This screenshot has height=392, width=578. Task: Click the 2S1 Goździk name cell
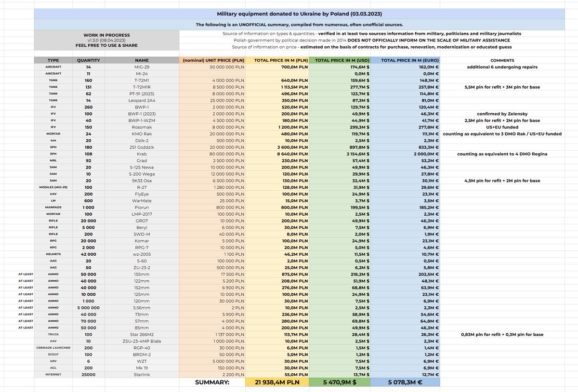tap(142, 148)
